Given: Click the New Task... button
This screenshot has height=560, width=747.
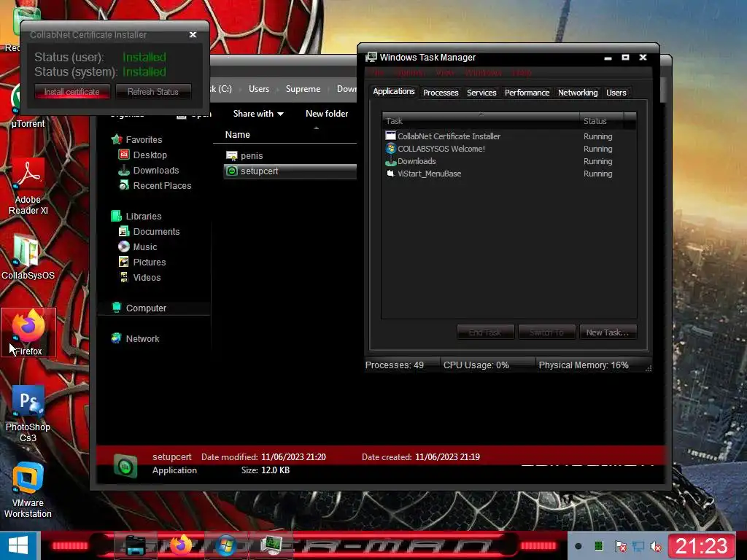Looking at the screenshot, I should (608, 332).
